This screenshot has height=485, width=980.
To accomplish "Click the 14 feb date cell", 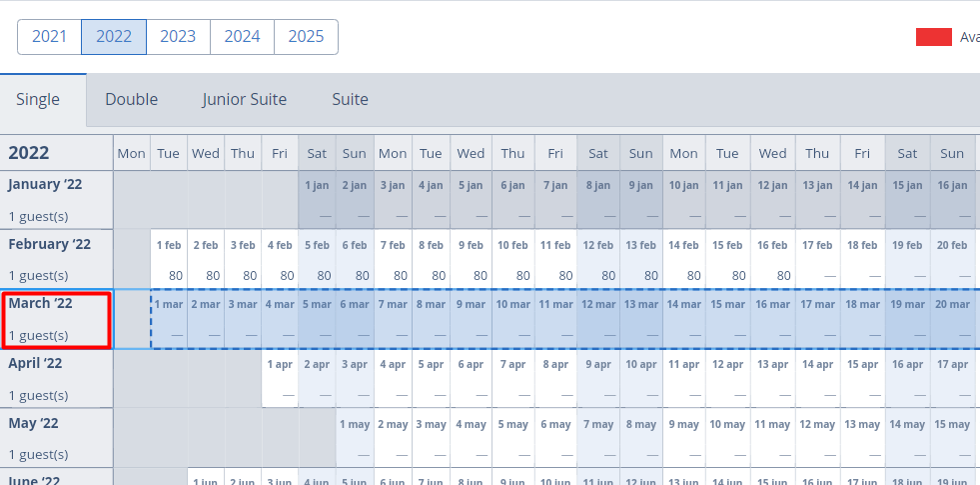I will pyautogui.click(x=683, y=259).
